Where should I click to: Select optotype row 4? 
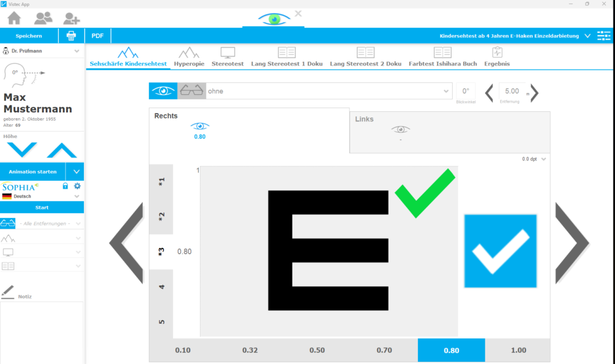pos(161,287)
